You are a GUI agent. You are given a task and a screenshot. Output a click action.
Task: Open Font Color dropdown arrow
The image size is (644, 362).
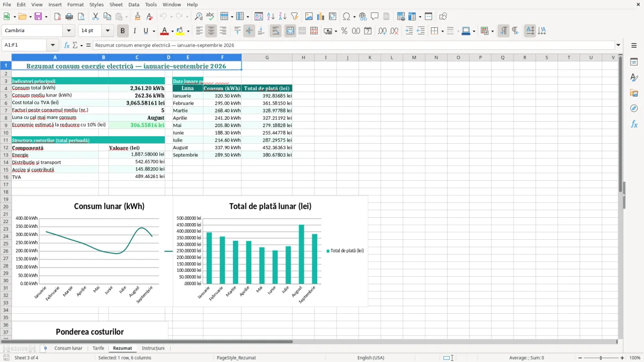172,32
